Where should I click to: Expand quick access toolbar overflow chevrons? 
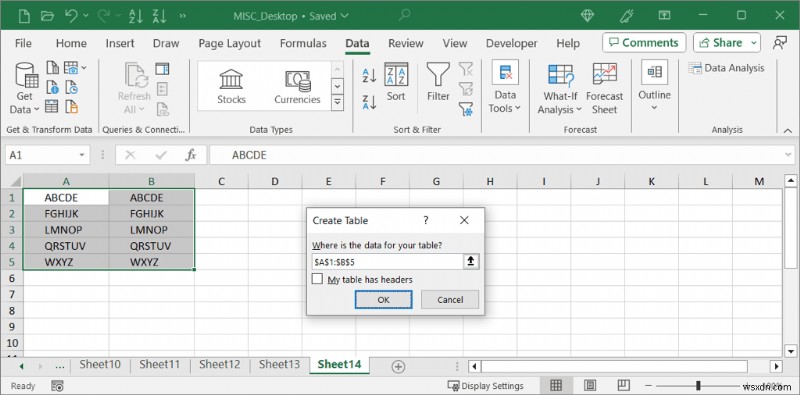coord(183,16)
